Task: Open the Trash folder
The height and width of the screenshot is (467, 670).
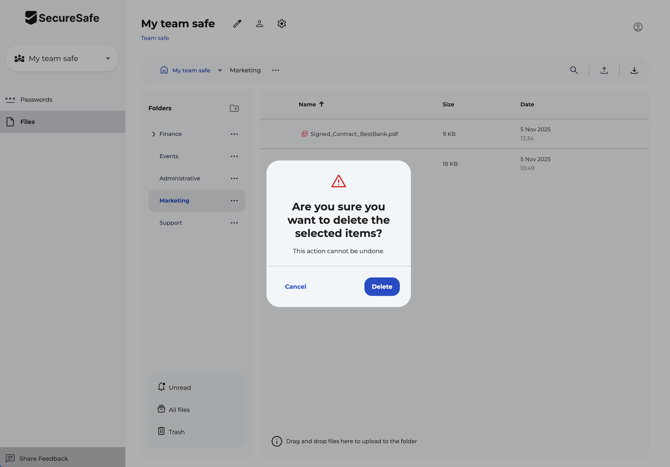Action: [176, 432]
